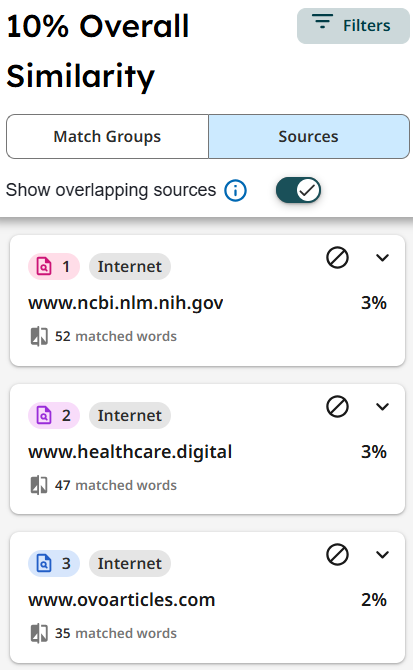
Task: Open the www.healthcare.digital source link
Action: [x=130, y=452]
